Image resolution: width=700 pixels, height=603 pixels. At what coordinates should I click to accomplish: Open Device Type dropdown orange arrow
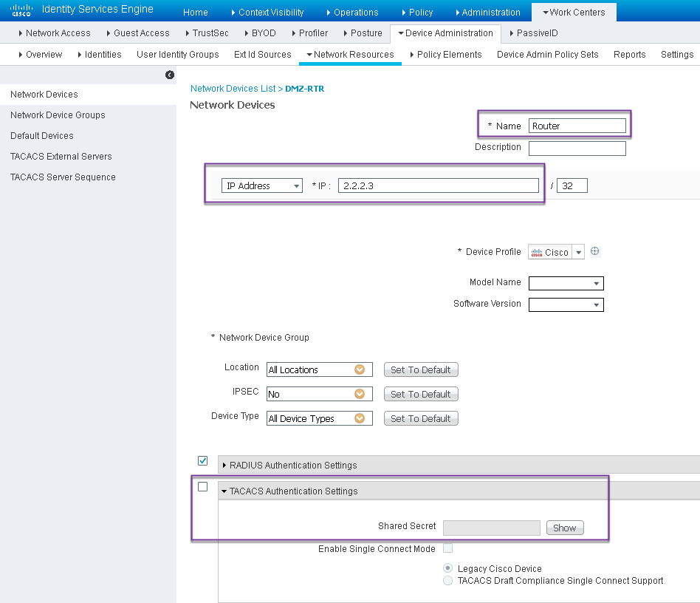360,418
